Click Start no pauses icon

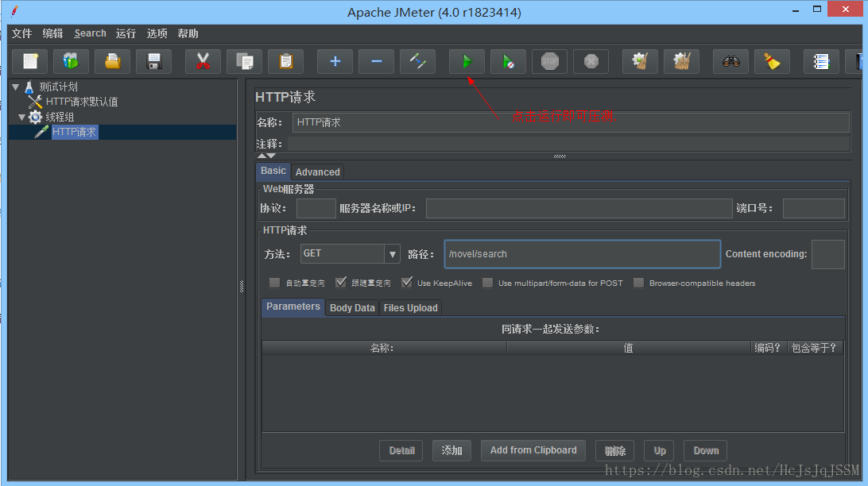point(508,61)
